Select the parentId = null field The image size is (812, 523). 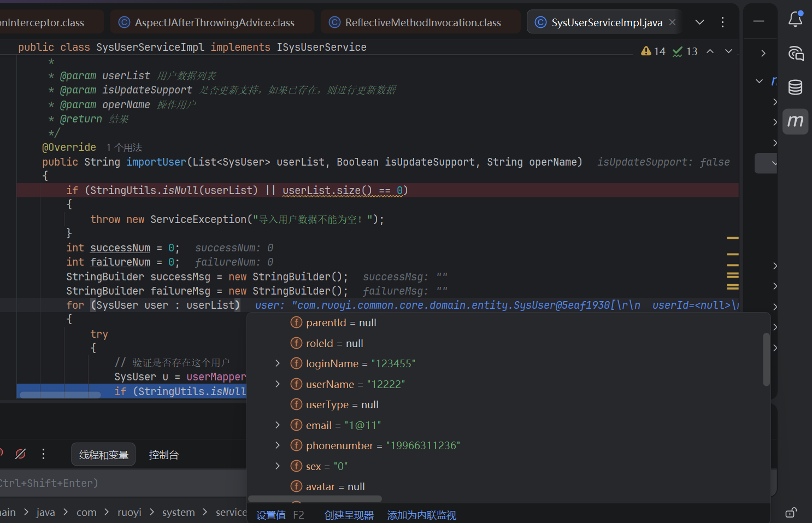click(x=333, y=322)
